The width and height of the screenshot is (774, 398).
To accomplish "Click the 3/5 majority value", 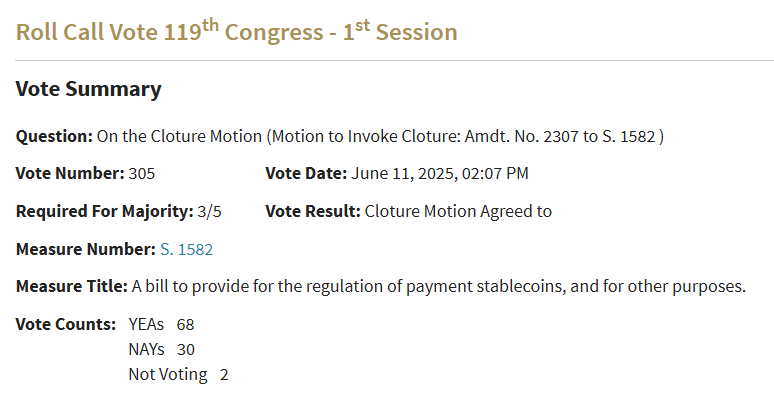I will [209, 211].
